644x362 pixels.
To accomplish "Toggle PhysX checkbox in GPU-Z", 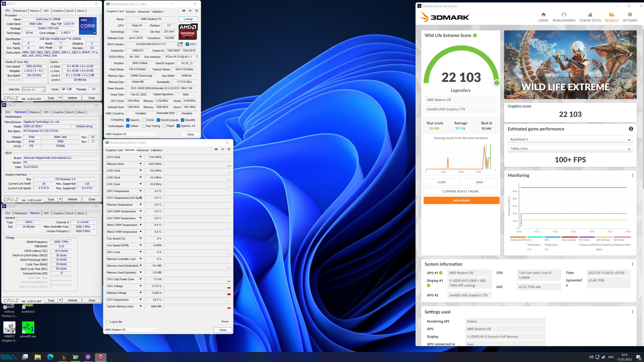I will click(164, 126).
